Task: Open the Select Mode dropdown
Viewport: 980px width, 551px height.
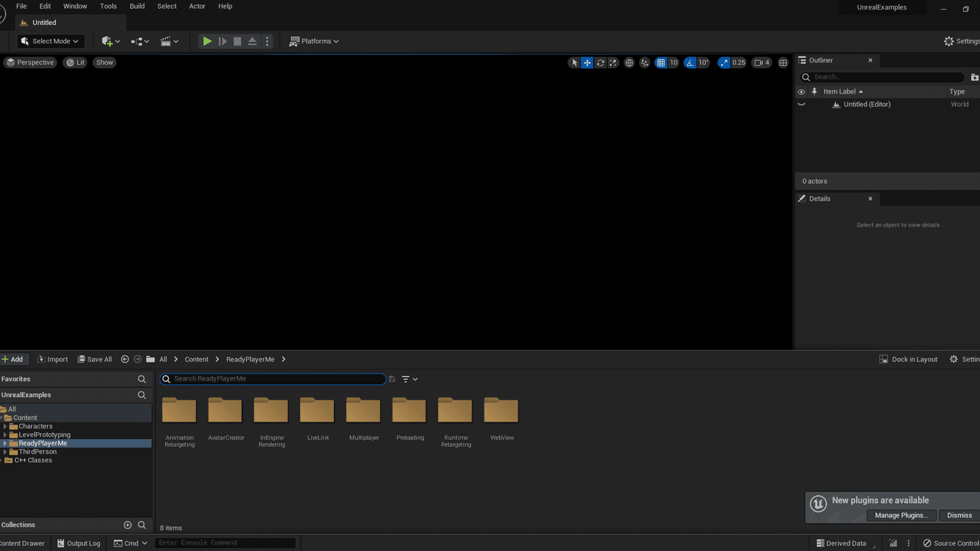Action: (x=50, y=41)
